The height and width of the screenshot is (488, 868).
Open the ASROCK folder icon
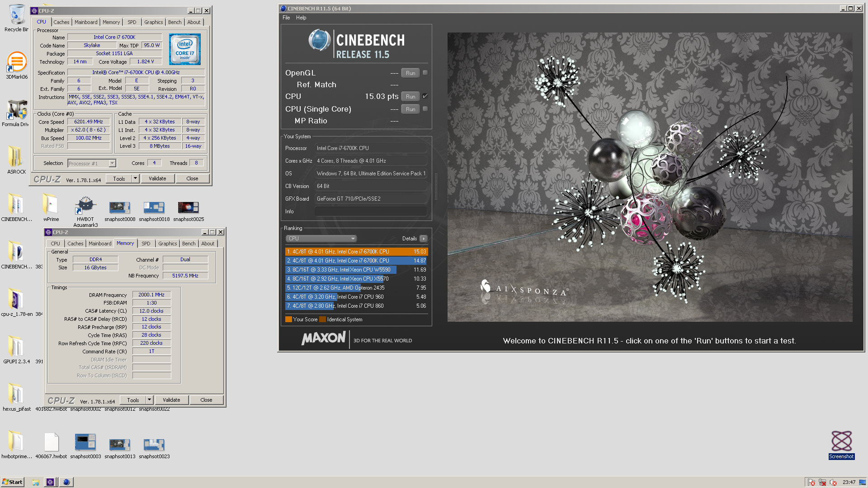point(15,157)
